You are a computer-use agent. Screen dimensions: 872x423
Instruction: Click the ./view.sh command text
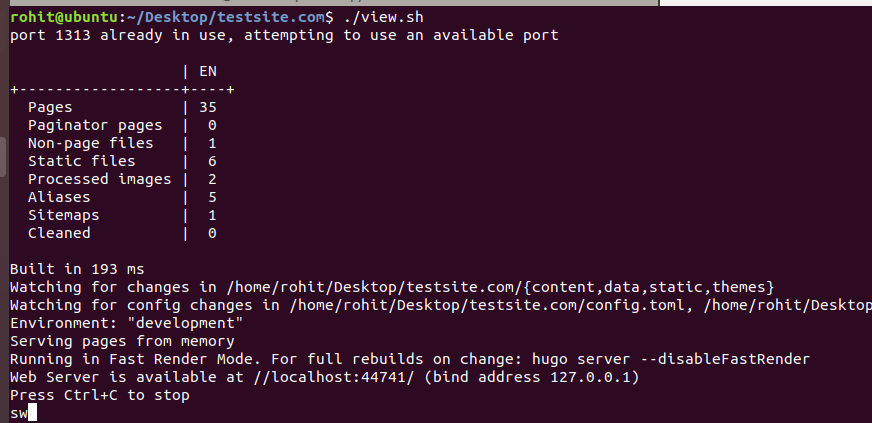(383, 18)
